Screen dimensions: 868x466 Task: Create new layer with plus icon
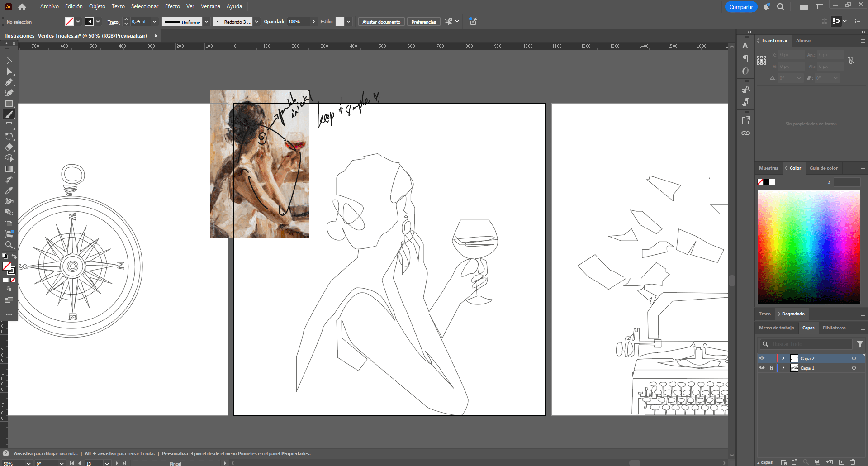tap(841, 462)
